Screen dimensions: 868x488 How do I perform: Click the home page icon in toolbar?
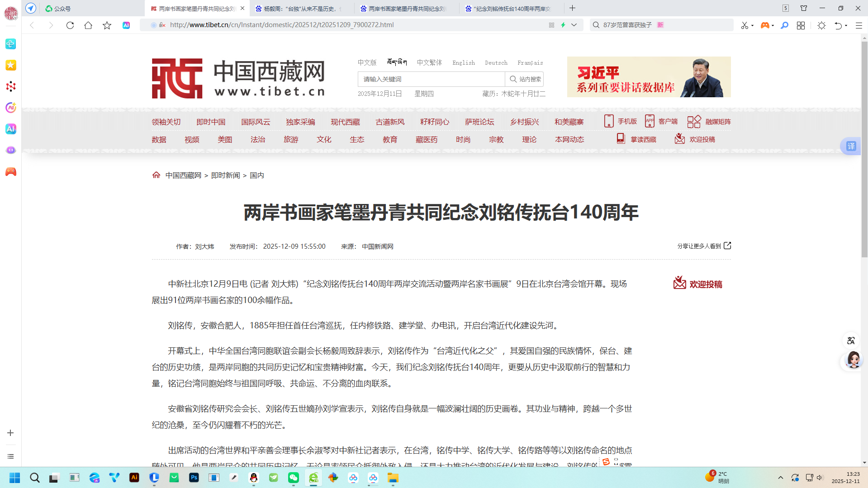[x=88, y=25]
